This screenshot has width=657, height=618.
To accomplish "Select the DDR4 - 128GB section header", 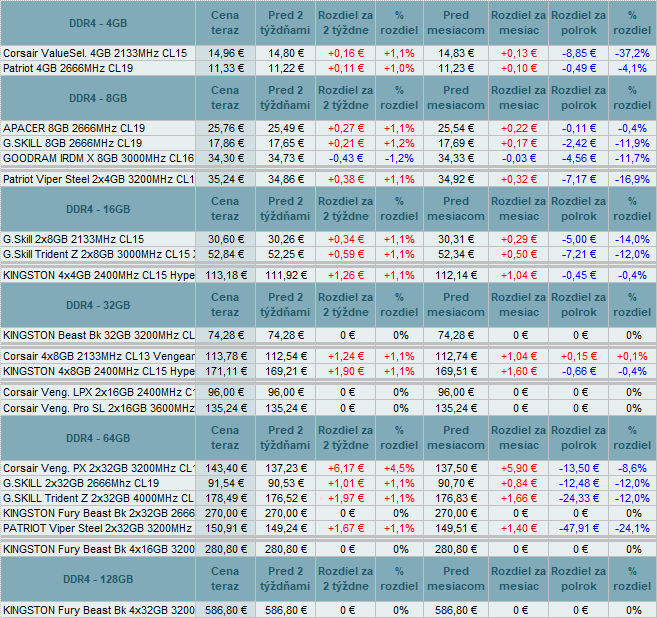I will pos(98,579).
